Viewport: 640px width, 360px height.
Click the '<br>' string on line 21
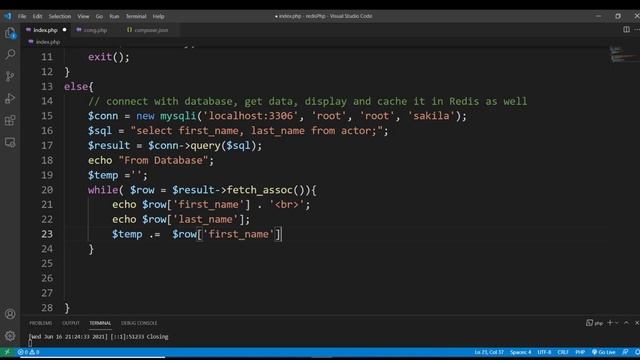coord(287,204)
